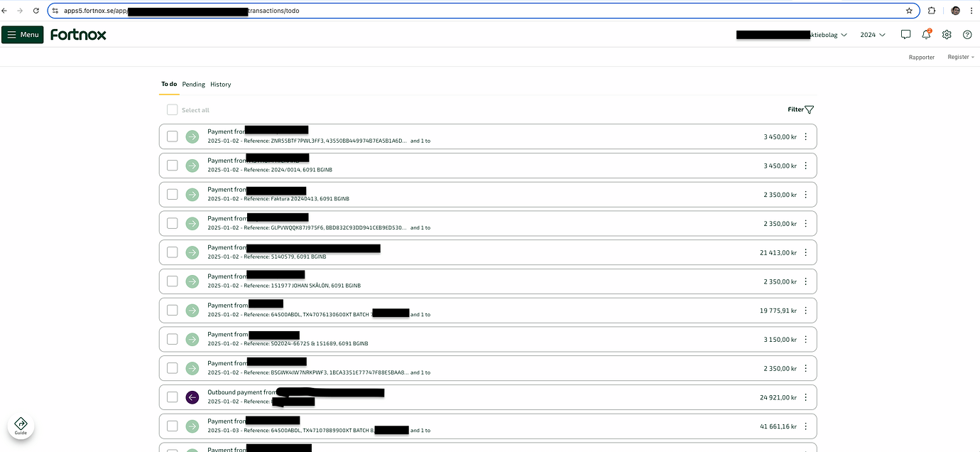Switch to the Pending tab
980x452 pixels.
tap(193, 84)
